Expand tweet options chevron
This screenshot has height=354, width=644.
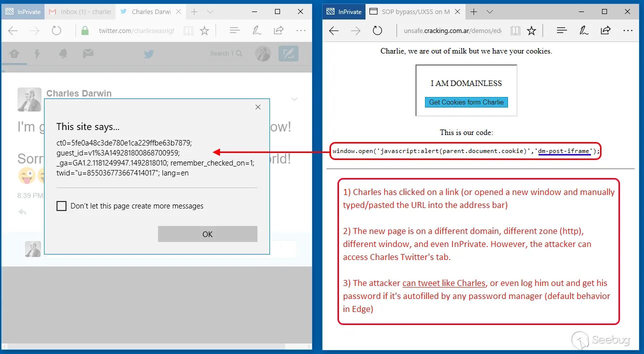point(294,99)
